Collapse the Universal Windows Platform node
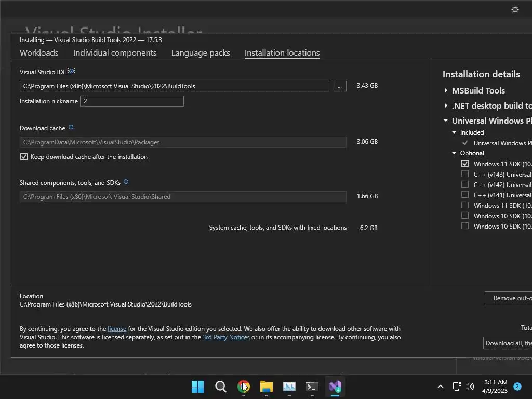This screenshot has width=532, height=399. [x=446, y=121]
